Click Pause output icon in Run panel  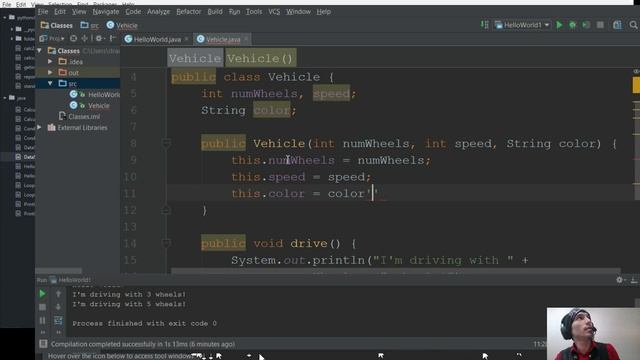42,321
